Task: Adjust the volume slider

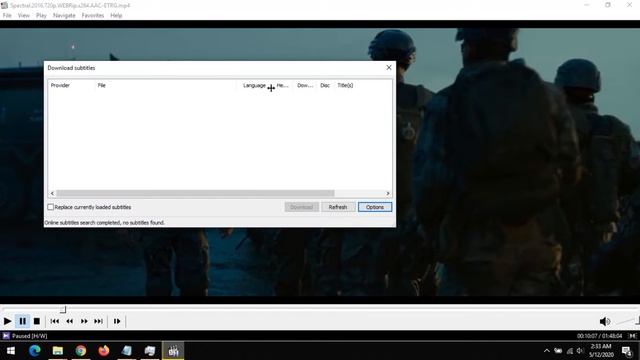Action: [629, 321]
